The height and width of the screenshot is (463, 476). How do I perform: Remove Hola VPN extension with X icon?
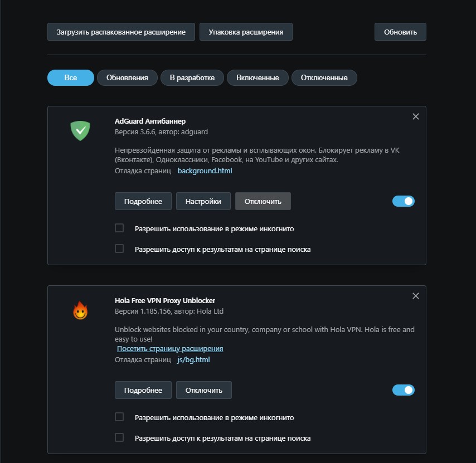[x=416, y=296]
